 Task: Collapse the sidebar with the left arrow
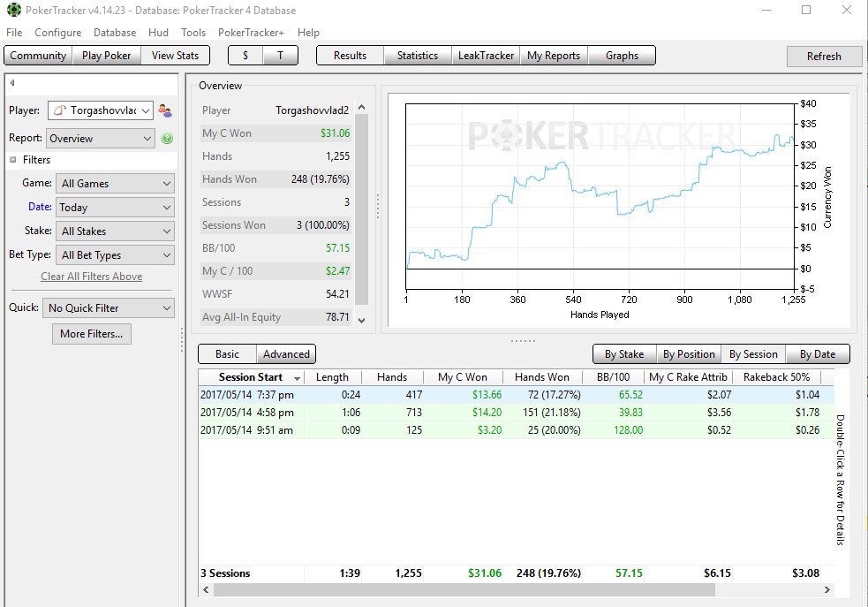tap(12, 83)
